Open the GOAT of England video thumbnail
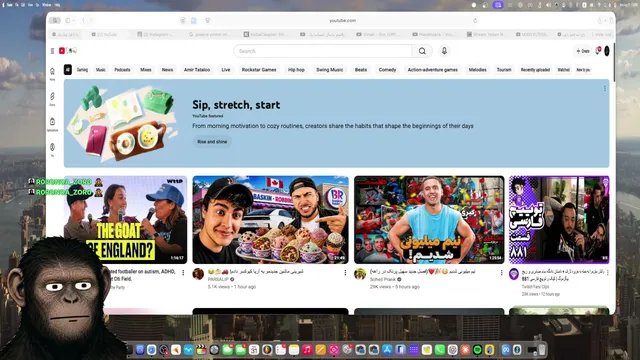 [x=126, y=220]
